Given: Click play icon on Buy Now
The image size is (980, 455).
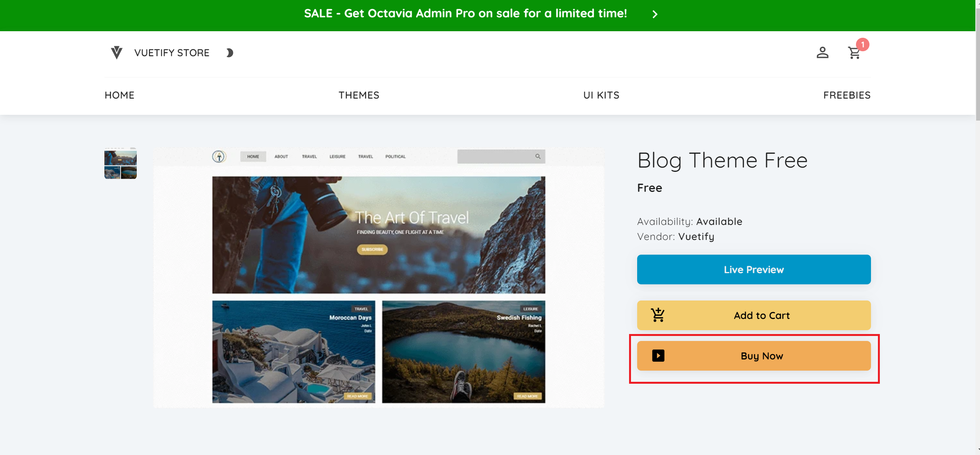Looking at the screenshot, I should point(658,356).
